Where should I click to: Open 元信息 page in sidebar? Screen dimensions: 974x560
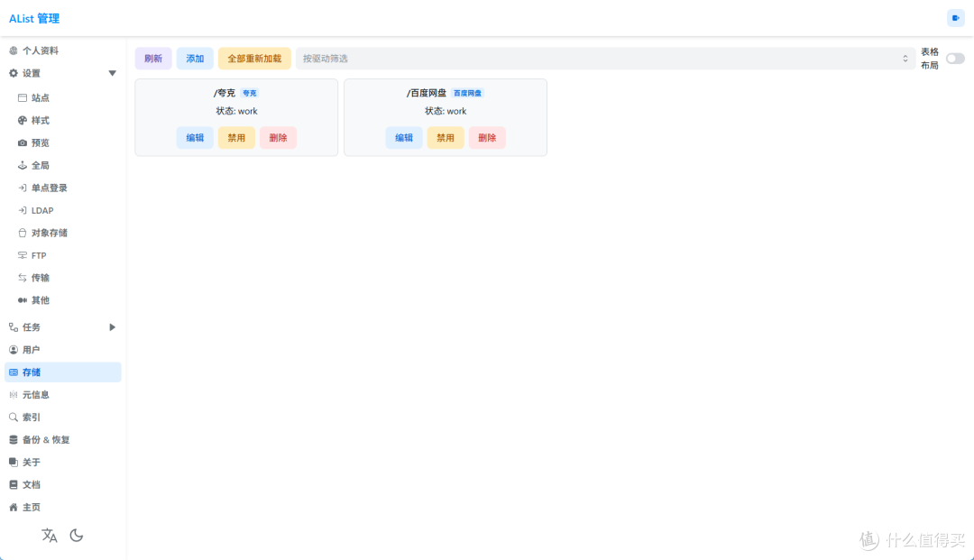point(63,395)
